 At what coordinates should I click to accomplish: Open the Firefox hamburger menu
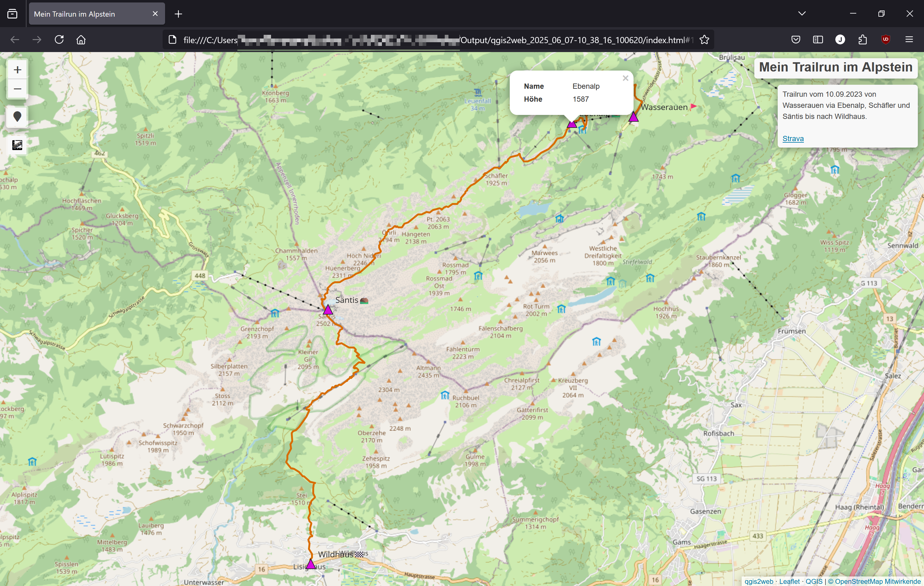click(909, 39)
